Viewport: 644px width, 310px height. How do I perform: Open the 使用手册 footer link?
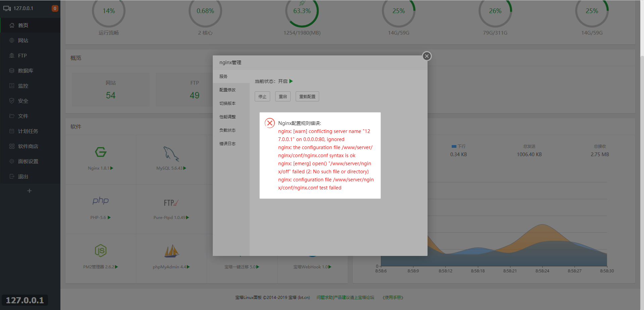[393, 298]
